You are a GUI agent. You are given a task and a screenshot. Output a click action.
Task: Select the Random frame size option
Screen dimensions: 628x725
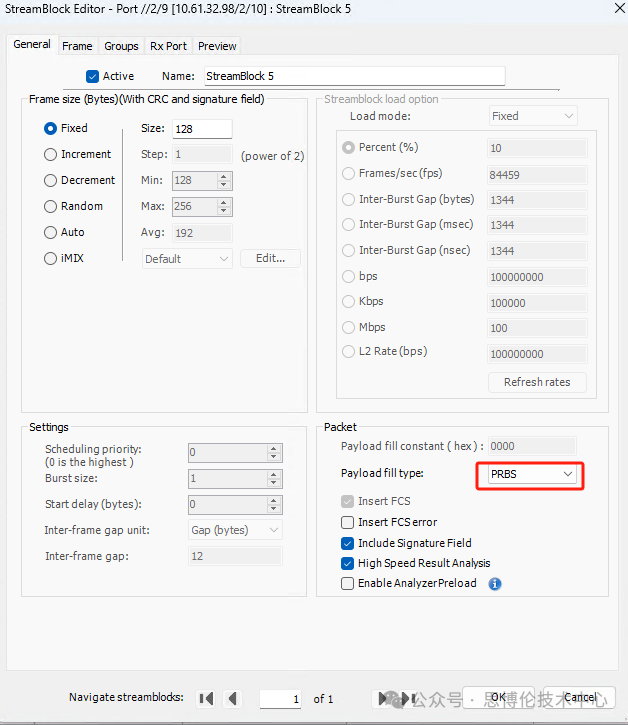50,206
